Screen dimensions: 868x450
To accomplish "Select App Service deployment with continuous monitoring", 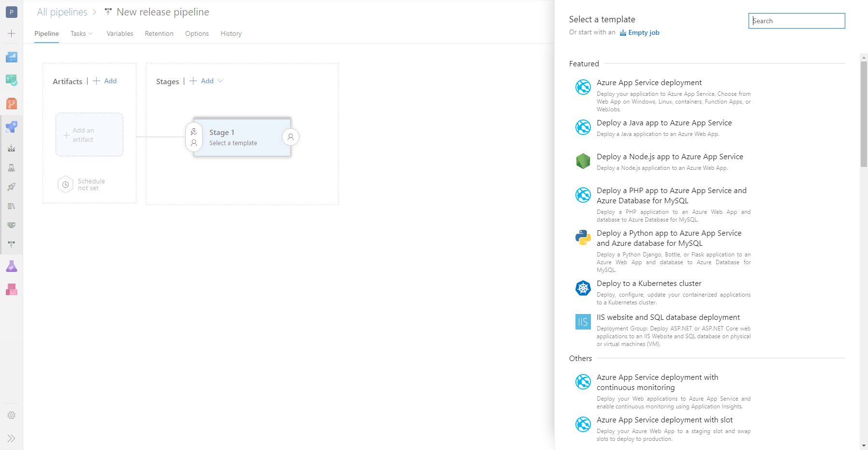I will click(x=657, y=382).
